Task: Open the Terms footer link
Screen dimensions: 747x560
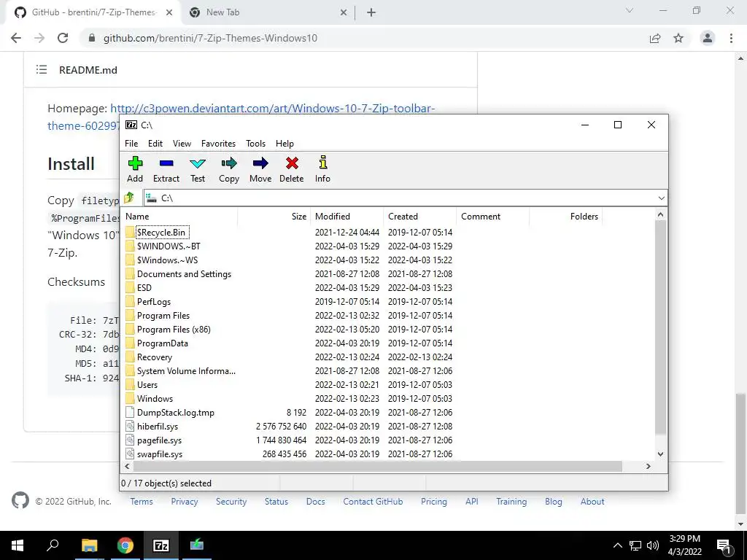Action: tap(142, 502)
